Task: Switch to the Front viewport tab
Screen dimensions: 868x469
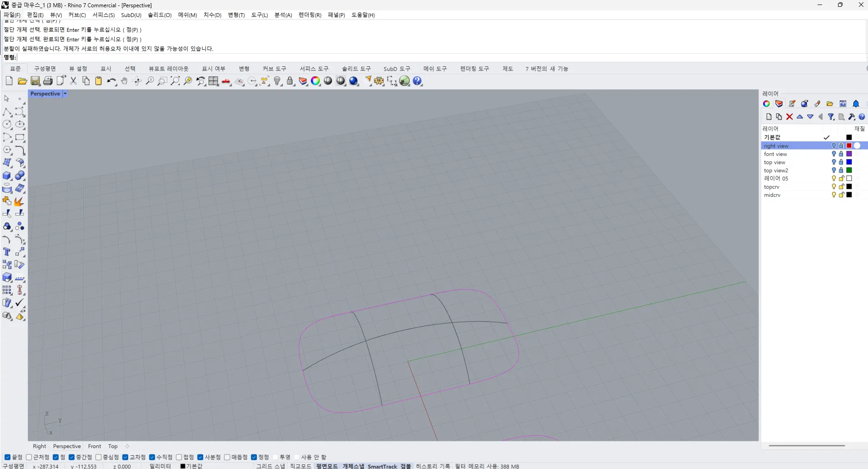Action: (x=95, y=446)
